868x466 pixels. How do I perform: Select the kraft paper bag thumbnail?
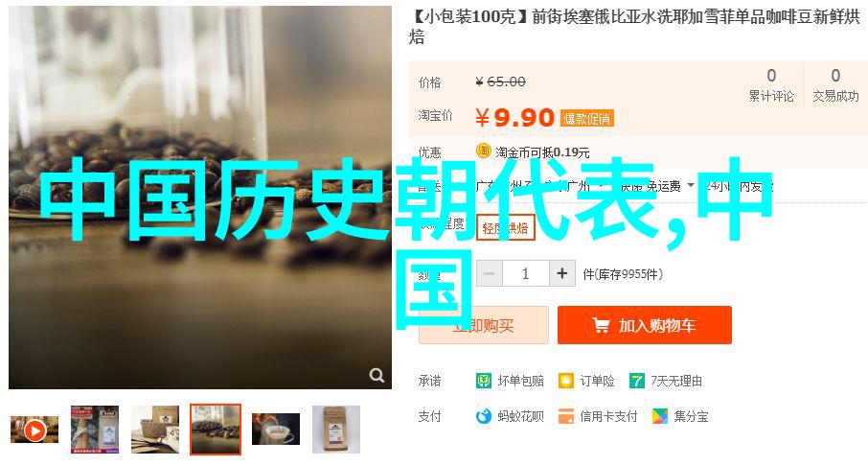pyautogui.click(x=336, y=430)
